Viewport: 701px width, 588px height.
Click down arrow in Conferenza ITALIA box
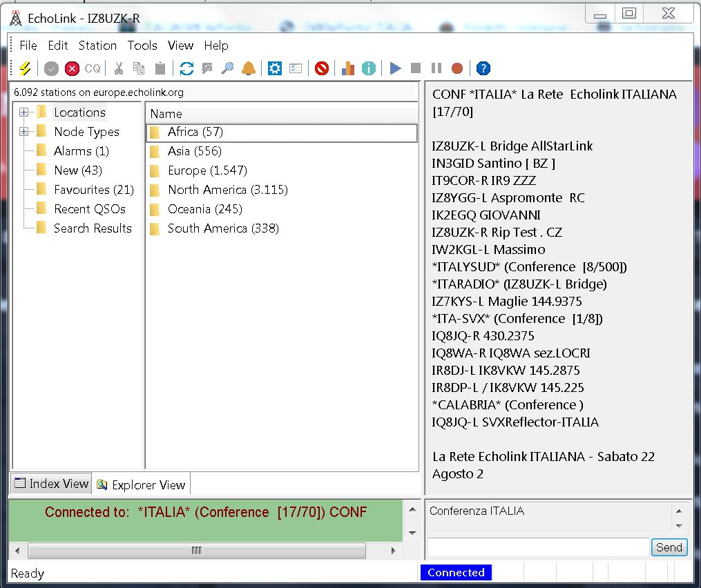679,526
